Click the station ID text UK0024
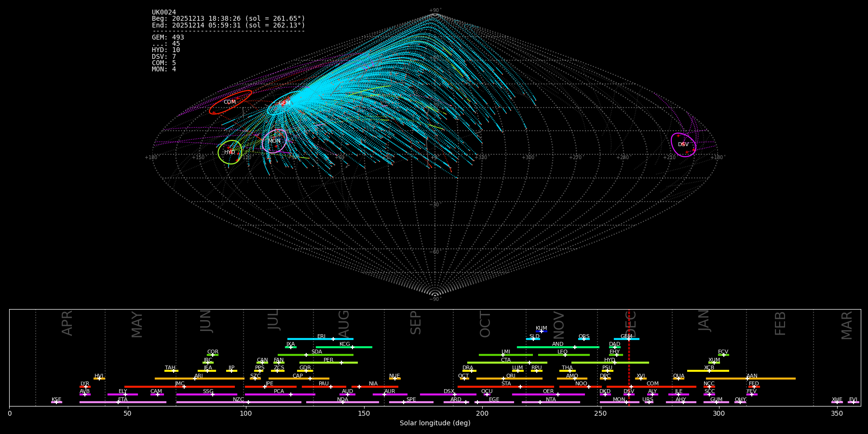868x434 pixels. click(164, 13)
